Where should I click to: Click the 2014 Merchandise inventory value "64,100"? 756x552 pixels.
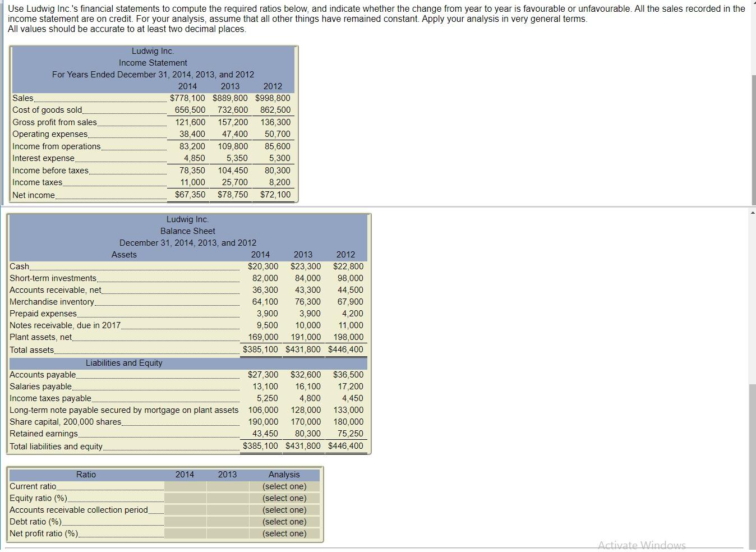(265, 302)
